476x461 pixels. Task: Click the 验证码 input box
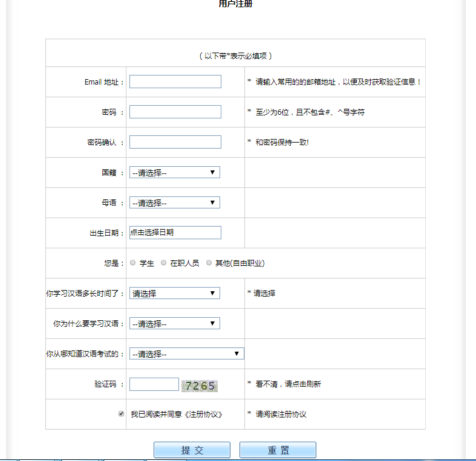[x=154, y=384]
